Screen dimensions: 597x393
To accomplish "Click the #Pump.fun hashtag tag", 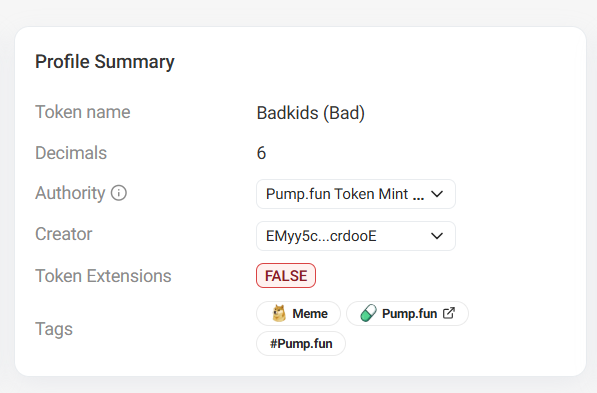I will tap(301, 343).
